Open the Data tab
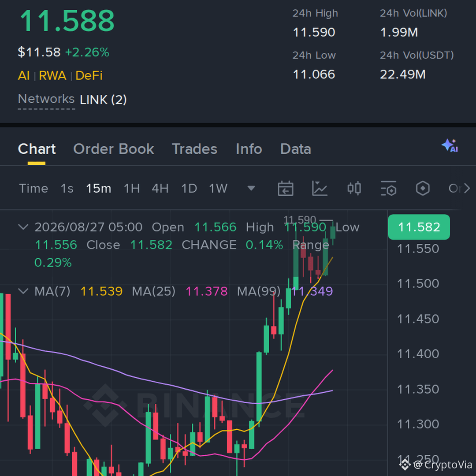 point(296,149)
